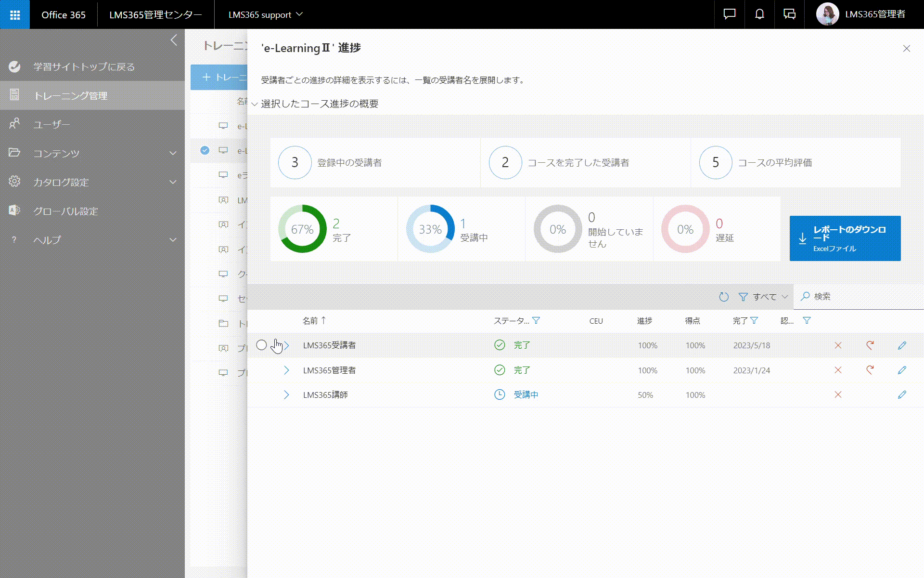Expand the LMS365講師 row details
Screen dimensions: 924x578
(286, 395)
